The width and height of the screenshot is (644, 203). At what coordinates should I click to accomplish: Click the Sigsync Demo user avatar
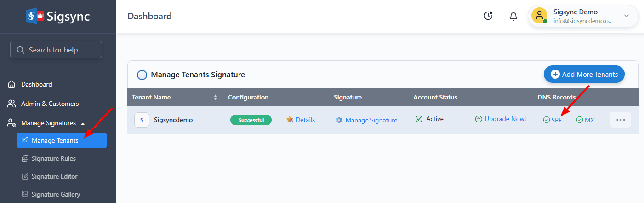[x=539, y=16]
